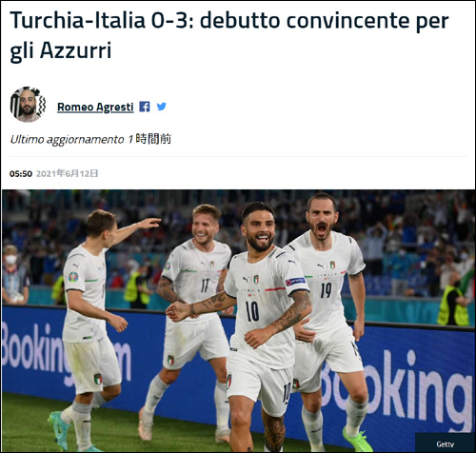Image resolution: width=476 pixels, height=453 pixels.
Task: Click the number 10 on the front player's shirt
Action: (252, 311)
